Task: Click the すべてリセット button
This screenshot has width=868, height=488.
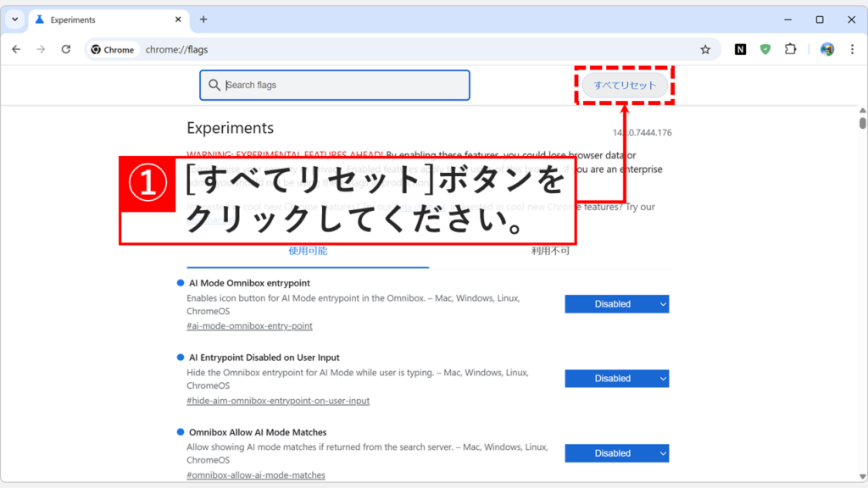Action: tap(625, 85)
